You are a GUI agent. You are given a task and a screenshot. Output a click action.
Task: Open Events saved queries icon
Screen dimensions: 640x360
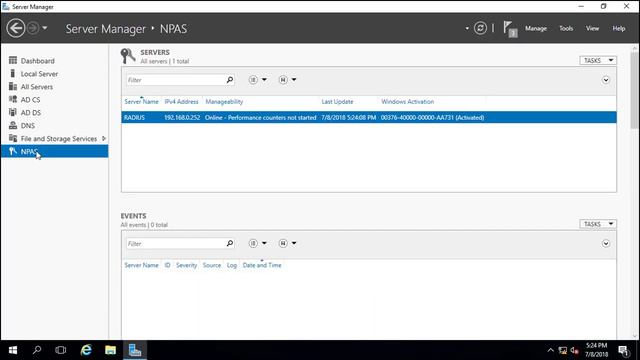coord(283,243)
